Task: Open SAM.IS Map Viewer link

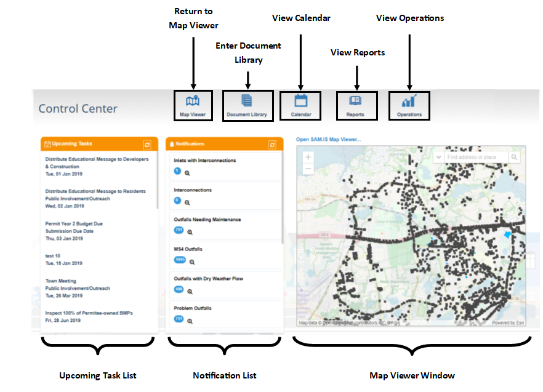Action: [328, 139]
